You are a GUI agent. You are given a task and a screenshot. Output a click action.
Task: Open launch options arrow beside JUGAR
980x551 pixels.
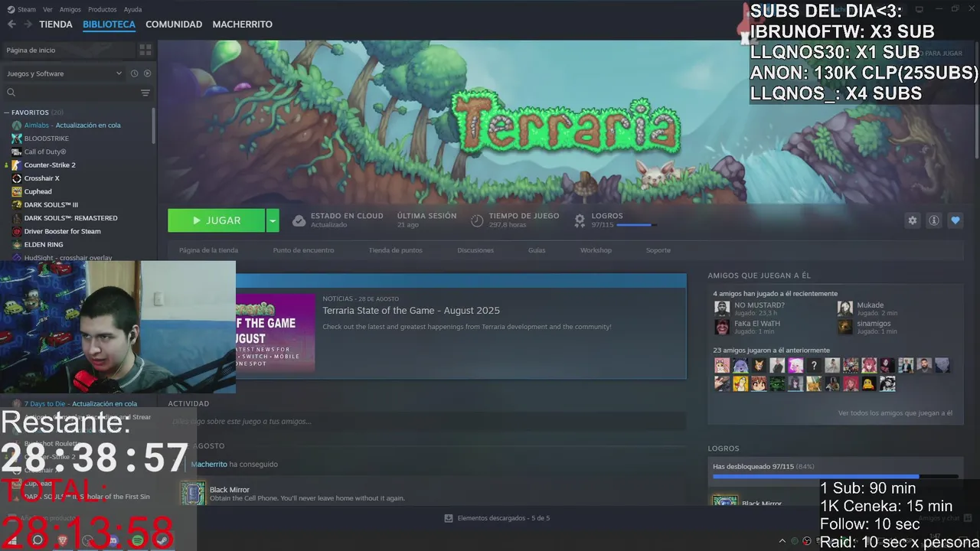273,220
